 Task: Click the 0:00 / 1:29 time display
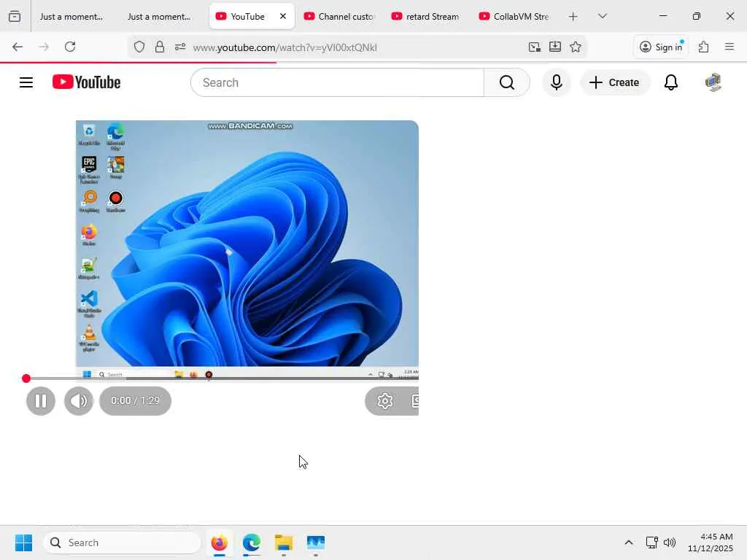[x=135, y=401]
